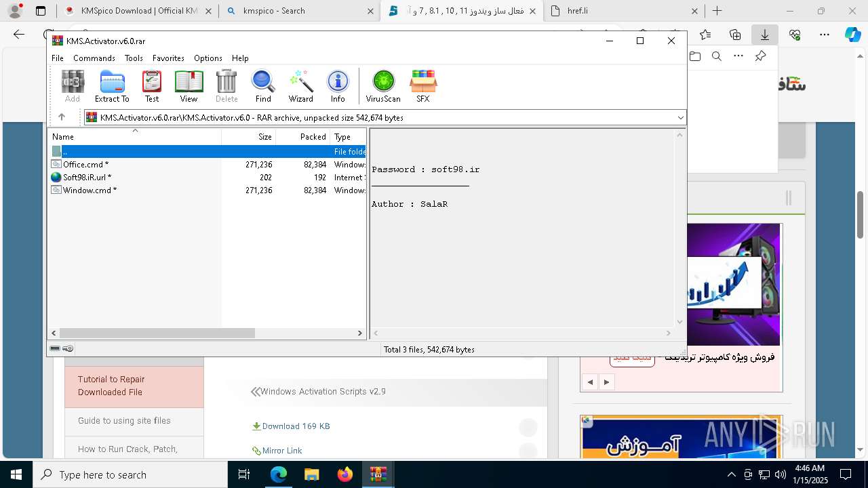Click the Extract To toolbar icon
The height and width of the screenshot is (488, 868).
112,86
